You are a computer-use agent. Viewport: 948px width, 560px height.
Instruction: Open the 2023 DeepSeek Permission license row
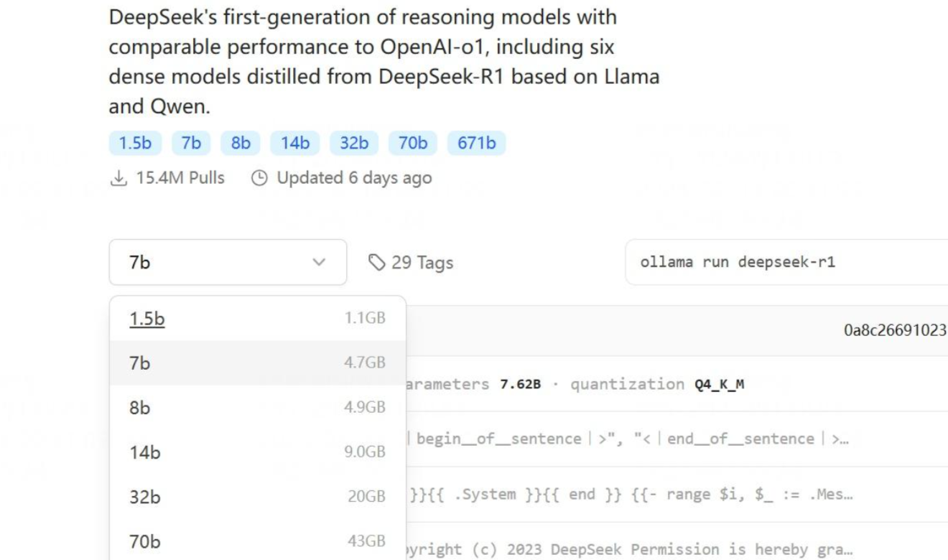coord(677,542)
